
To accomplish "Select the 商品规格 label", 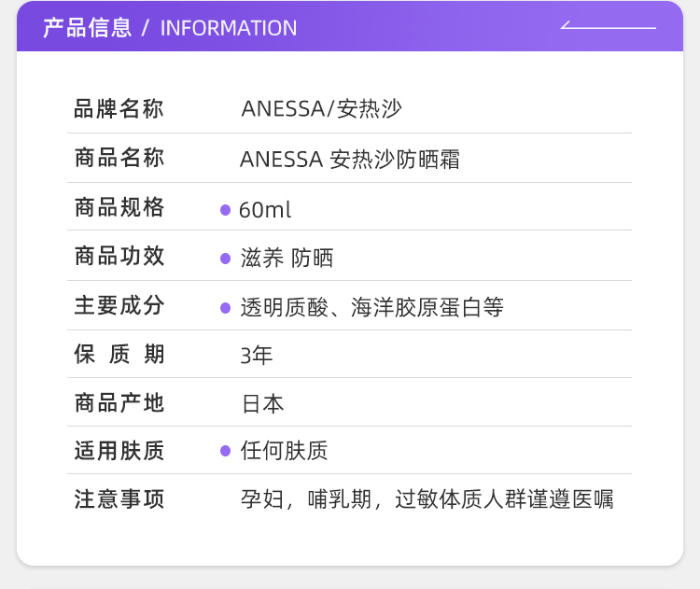I will click(x=119, y=208).
